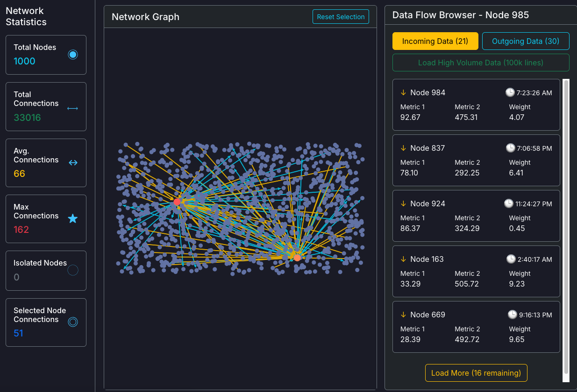Switch to the Incoming Data (21) tab
Viewport: 577px width, 392px height.
pos(435,41)
